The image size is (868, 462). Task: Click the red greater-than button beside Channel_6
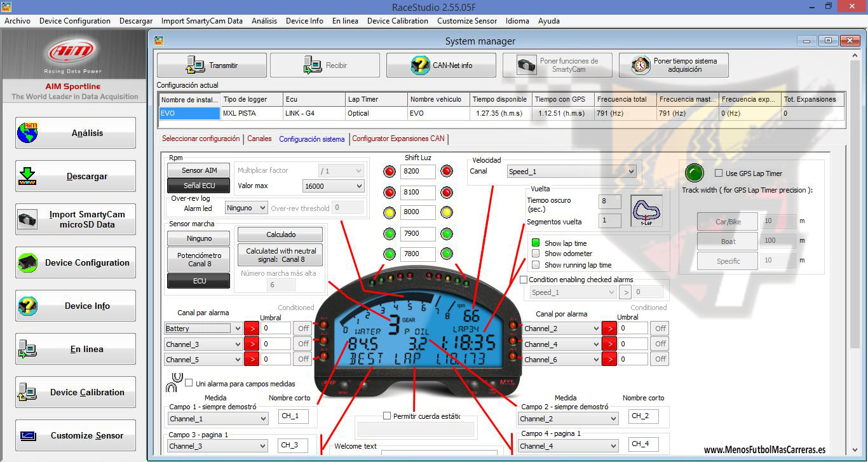[x=609, y=359]
